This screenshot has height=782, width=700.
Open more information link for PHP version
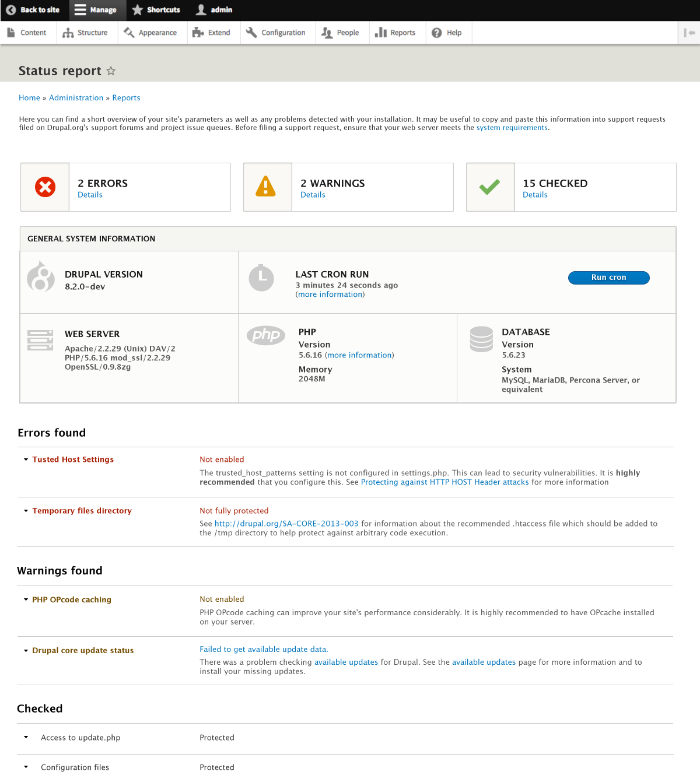pos(359,355)
